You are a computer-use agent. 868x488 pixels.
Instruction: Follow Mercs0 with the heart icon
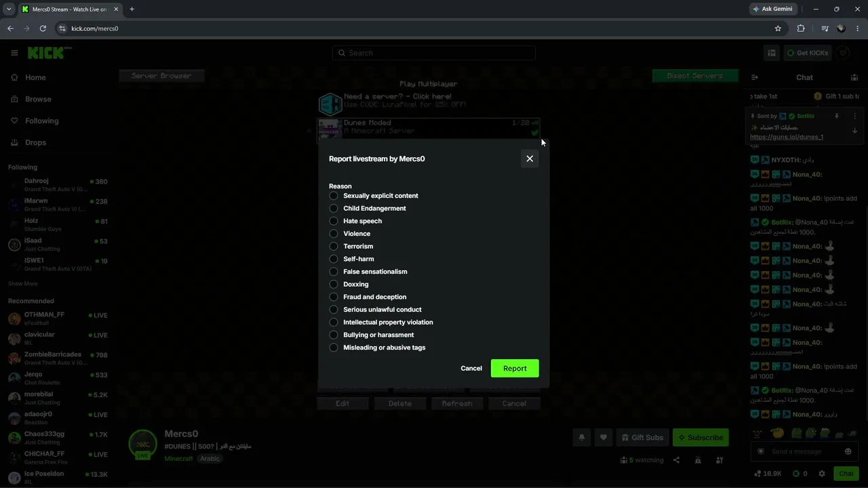click(x=603, y=438)
